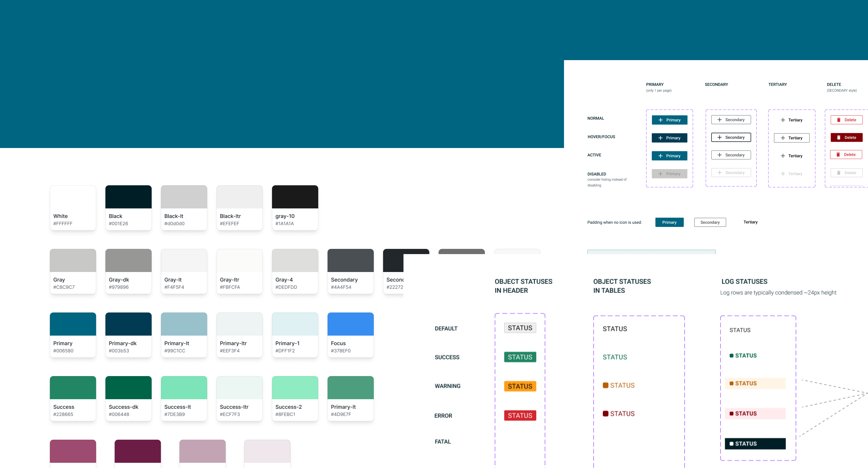The image size is (868, 468).
Task: Click the dark red square beside table error STATUS
Action: click(605, 414)
